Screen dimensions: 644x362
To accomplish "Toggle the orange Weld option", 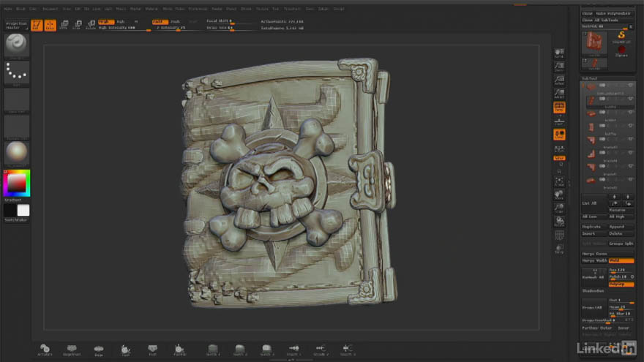I will [621, 260].
